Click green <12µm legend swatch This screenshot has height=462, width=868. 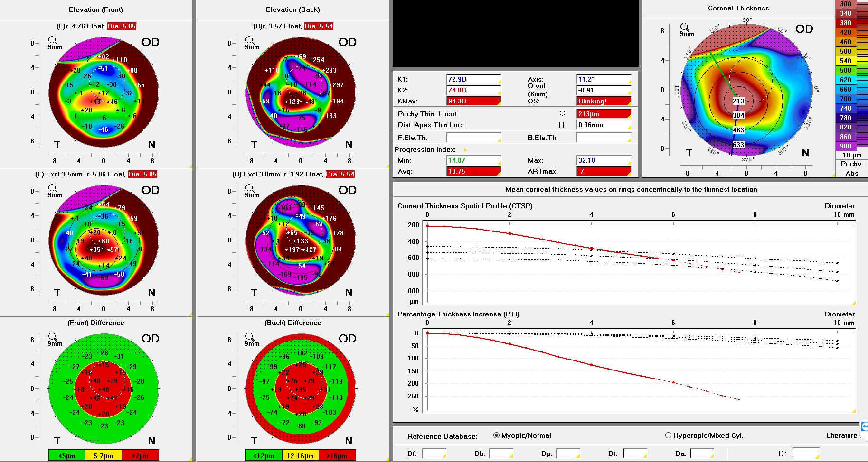click(264, 455)
